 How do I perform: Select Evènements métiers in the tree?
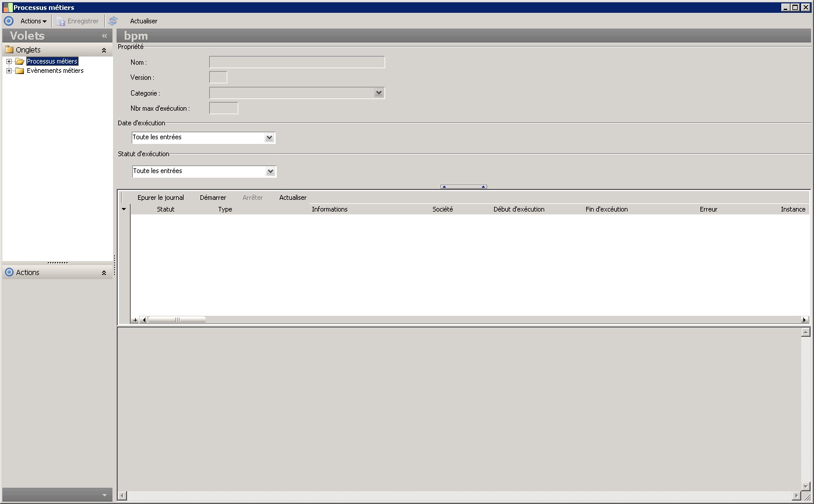(55, 71)
